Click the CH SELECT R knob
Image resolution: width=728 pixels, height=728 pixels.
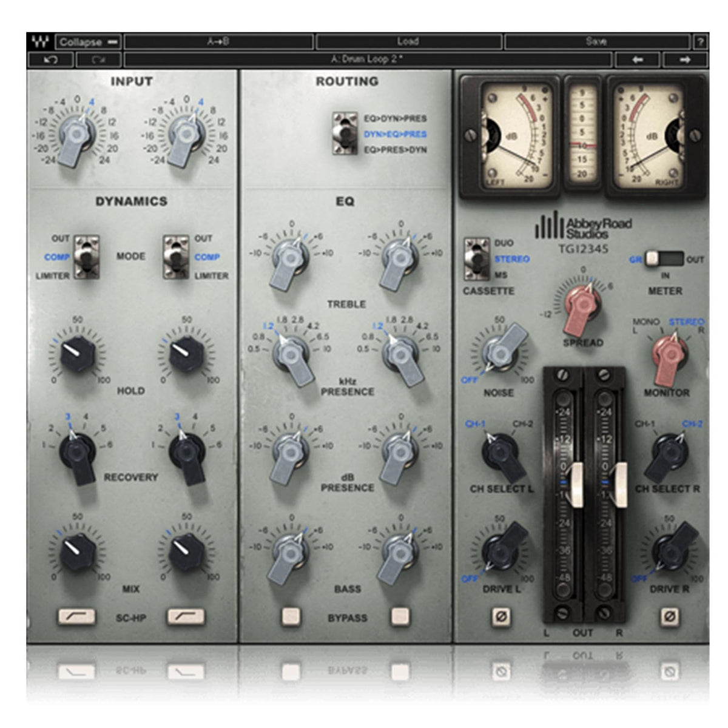coord(666,456)
